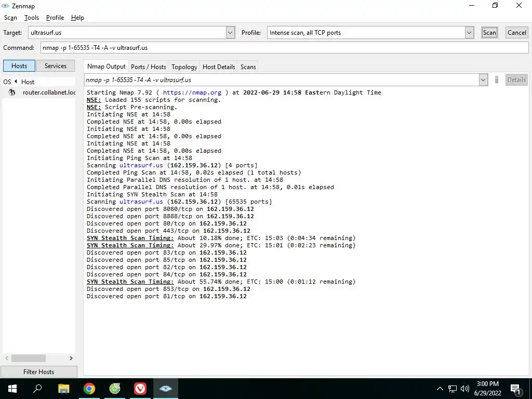
Task: Open the https://nmap.org link
Action: coord(192,92)
